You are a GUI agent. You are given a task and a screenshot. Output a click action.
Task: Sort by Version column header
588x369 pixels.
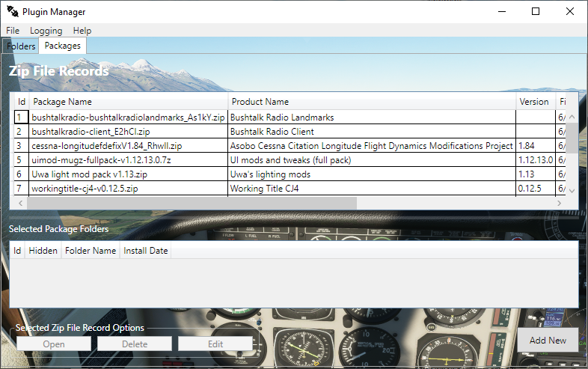535,102
